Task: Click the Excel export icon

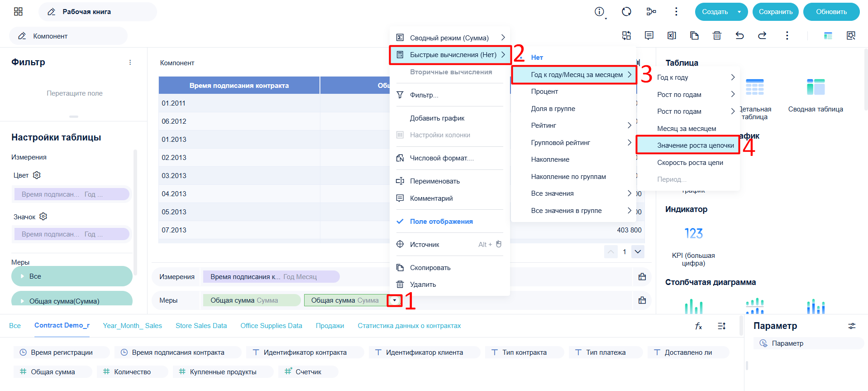Action: pos(672,35)
